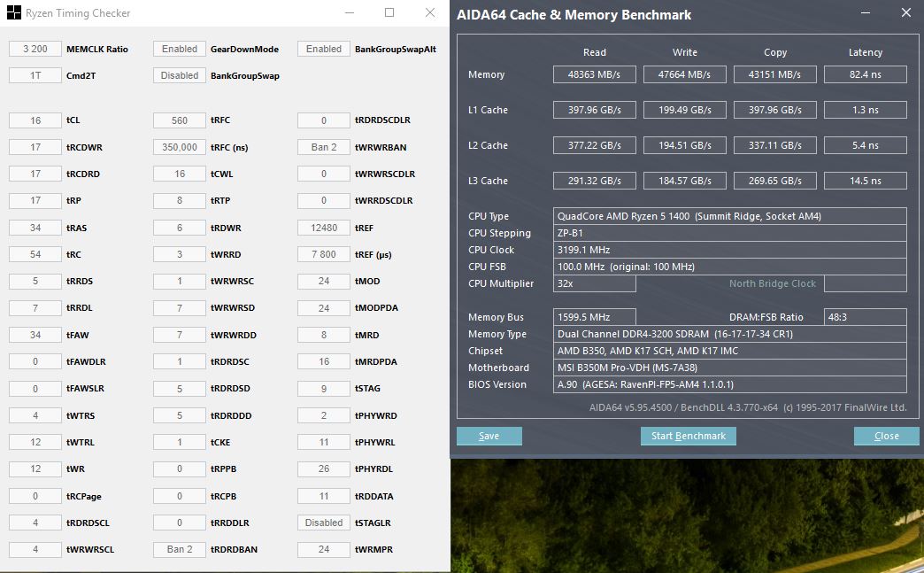Click the CPU Multiplier 32x field
This screenshot has height=573, width=924.
coord(595,283)
